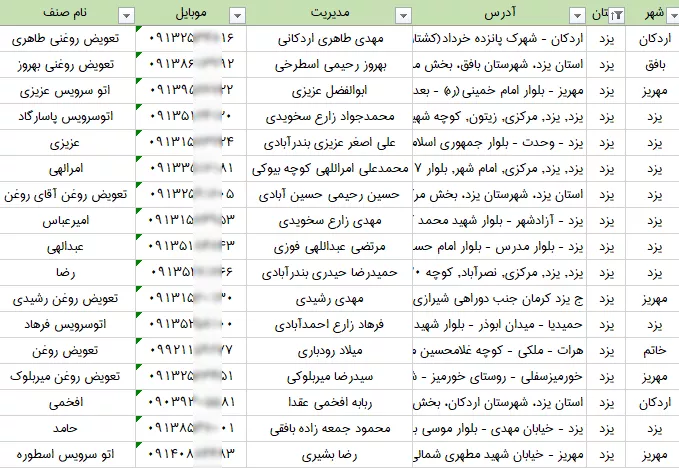The width and height of the screenshot is (679, 468).
Task: Select address cell starting حمیدیا - میدان ابوذر
Action: click(x=499, y=325)
